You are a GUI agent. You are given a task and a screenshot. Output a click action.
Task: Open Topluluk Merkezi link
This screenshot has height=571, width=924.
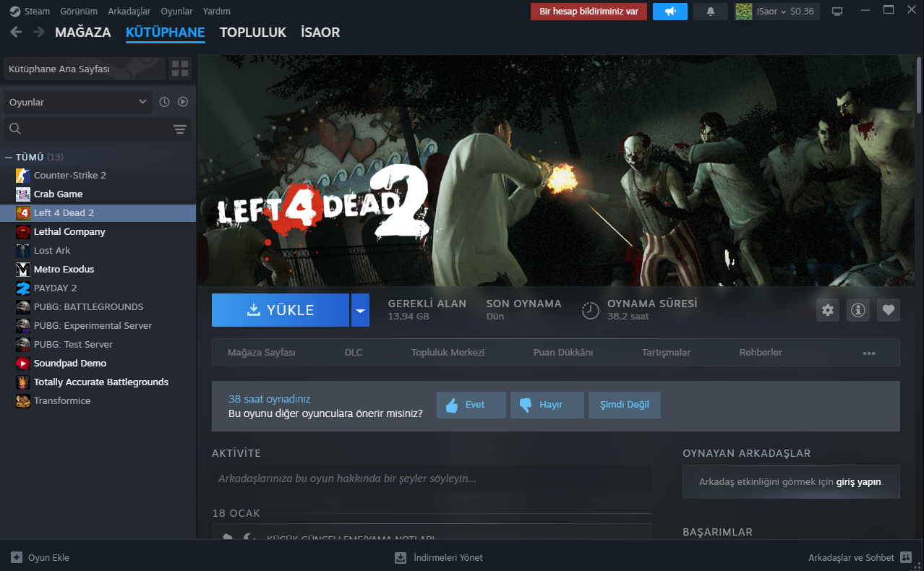coord(448,353)
